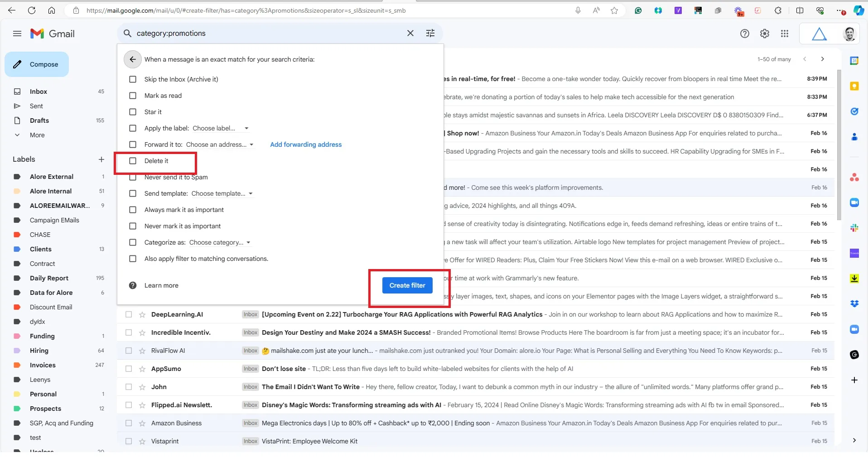The width and height of the screenshot is (868, 462).
Task: Click the category:promotions search field
Action: 267,33
